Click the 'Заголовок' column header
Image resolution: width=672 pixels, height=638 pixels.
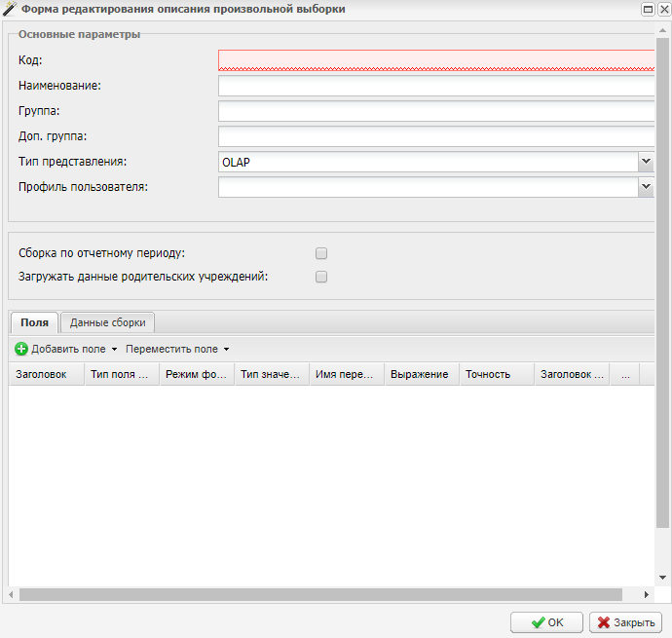(x=42, y=374)
